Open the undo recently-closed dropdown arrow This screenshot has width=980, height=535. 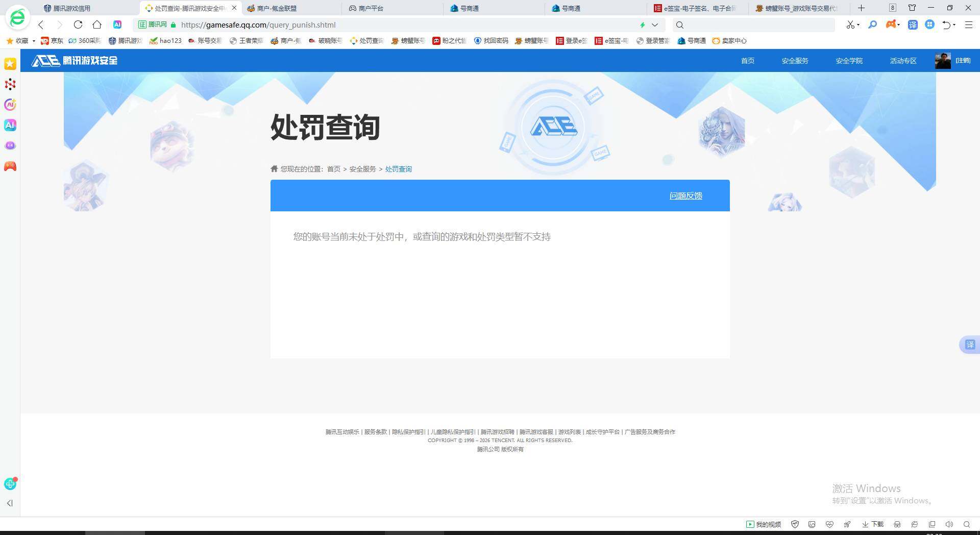tap(954, 25)
